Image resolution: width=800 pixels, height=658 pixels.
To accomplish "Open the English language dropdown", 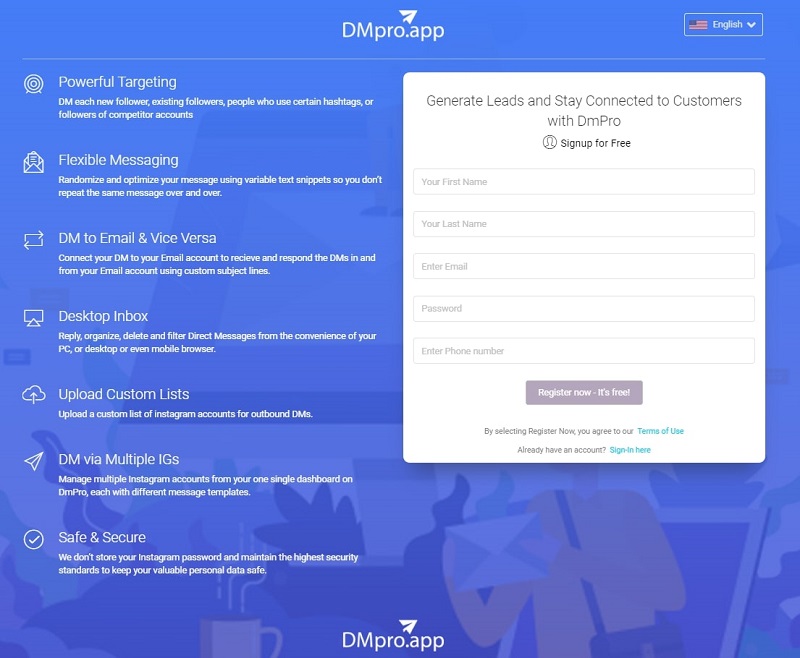I will (x=723, y=24).
